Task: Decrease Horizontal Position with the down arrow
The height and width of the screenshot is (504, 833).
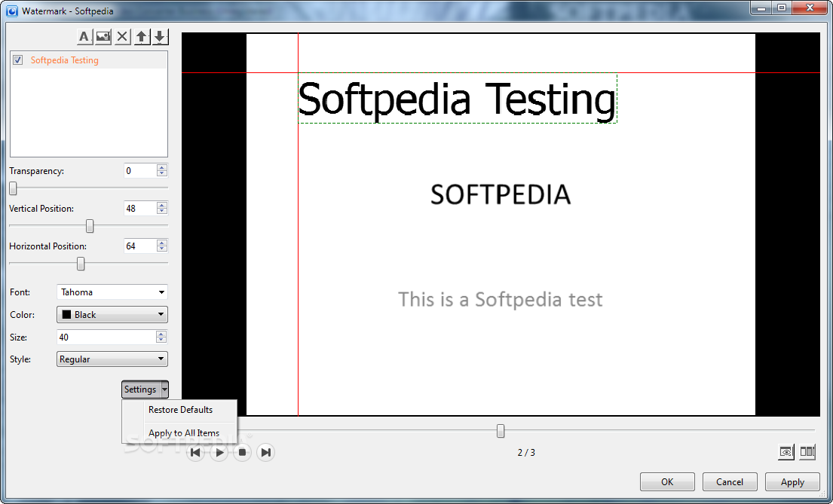Action: (162, 249)
